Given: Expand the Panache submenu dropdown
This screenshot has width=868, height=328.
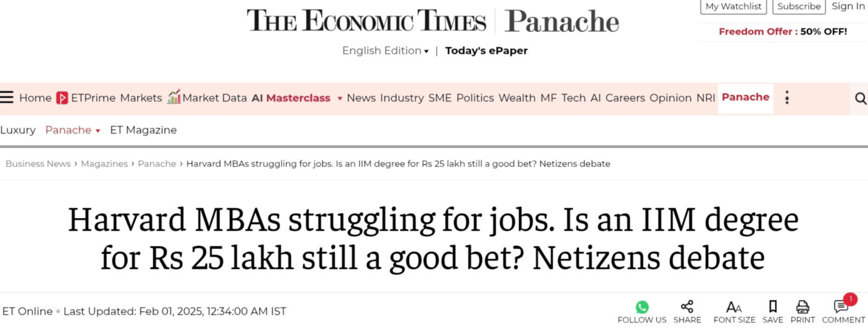Looking at the screenshot, I should coord(98,131).
